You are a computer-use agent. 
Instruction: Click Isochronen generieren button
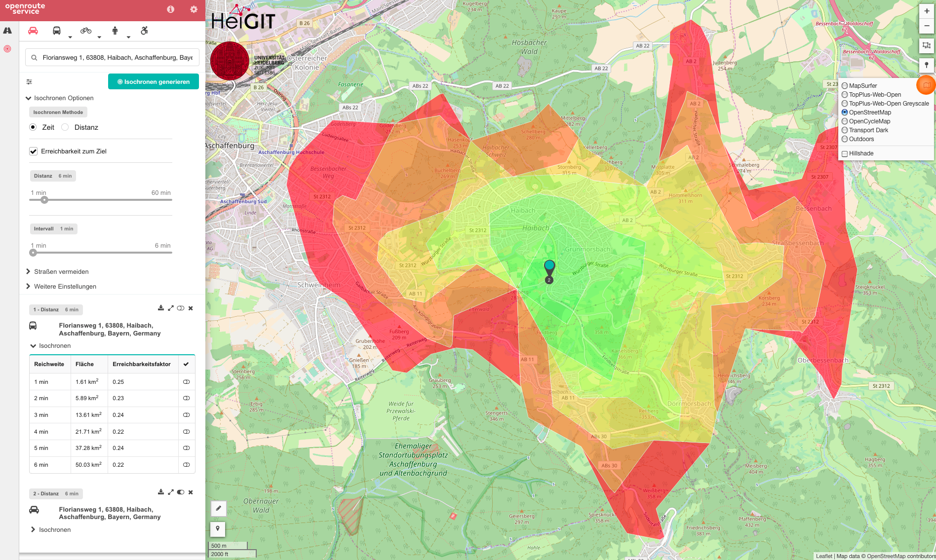(154, 82)
